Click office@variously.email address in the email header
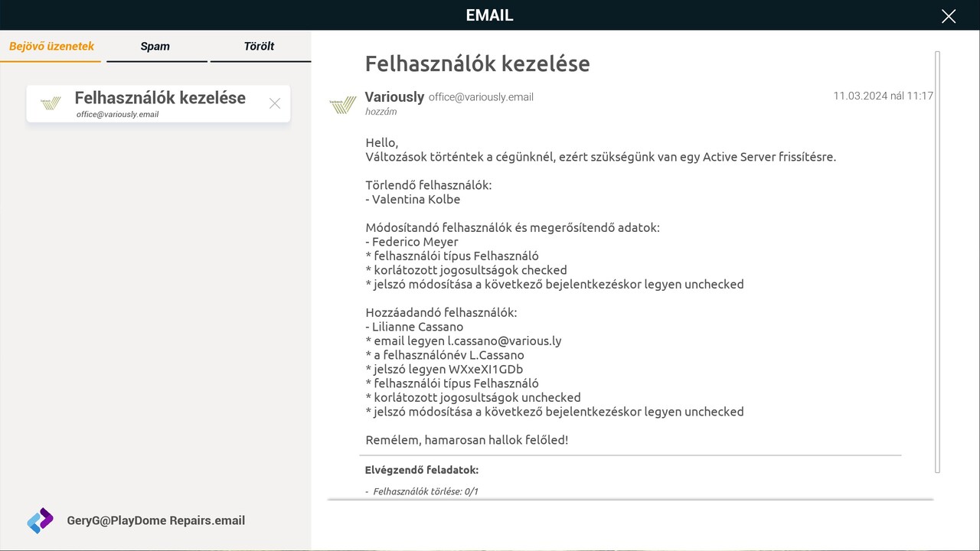 click(481, 97)
